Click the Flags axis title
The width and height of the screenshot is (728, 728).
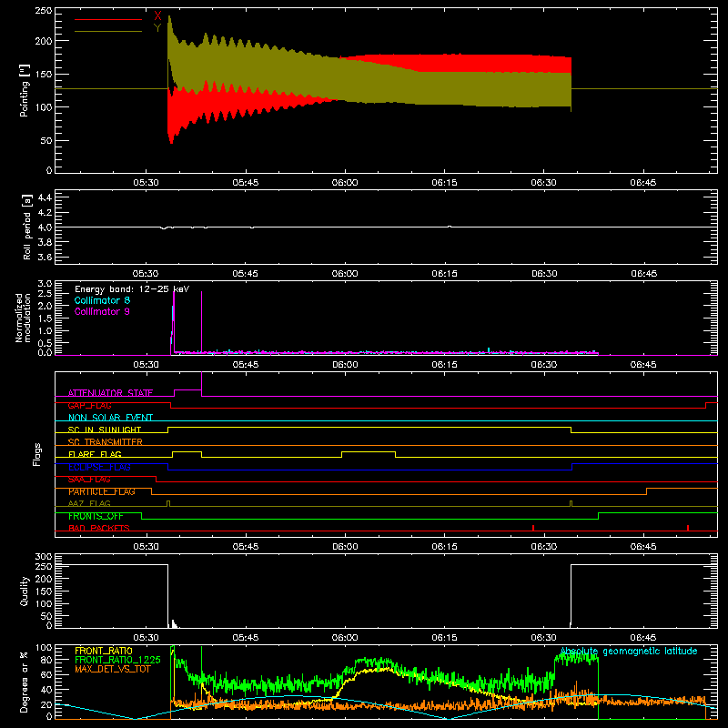(37, 454)
